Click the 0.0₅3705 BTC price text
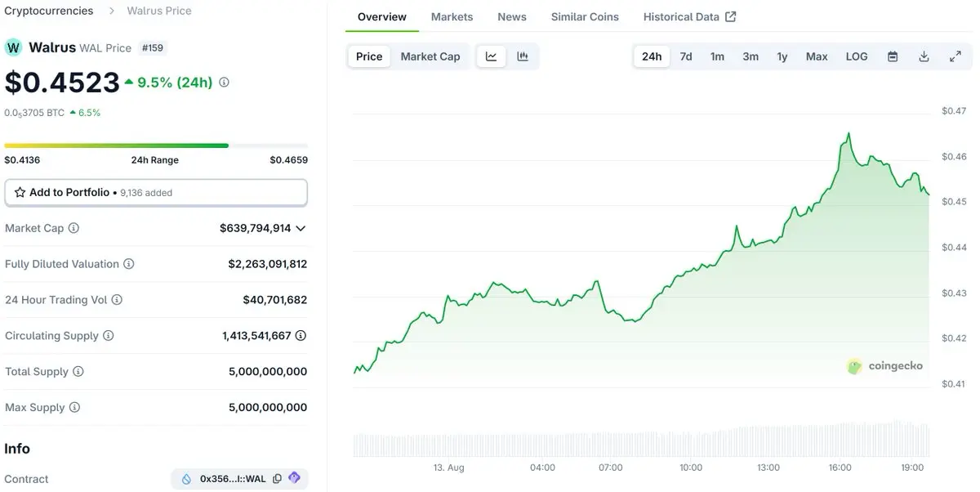Screen dimensions: 980x492 (x=34, y=113)
